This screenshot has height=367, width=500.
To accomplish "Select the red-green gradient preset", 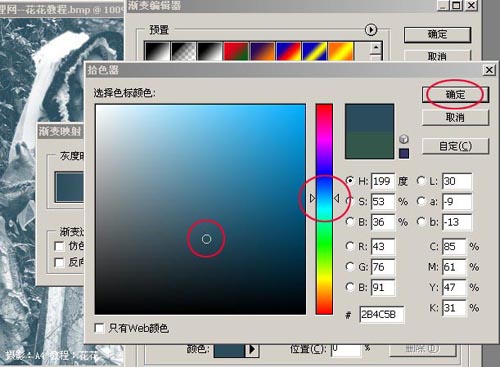I will 236,51.
